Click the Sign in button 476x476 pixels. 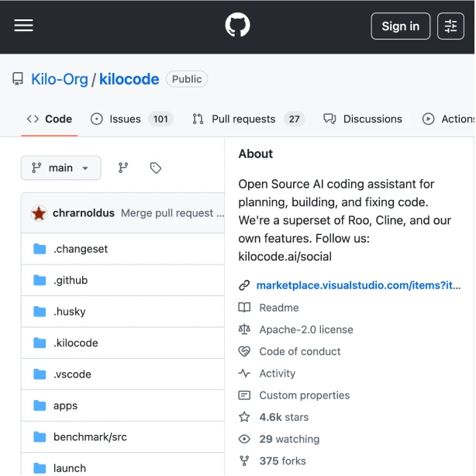click(400, 26)
